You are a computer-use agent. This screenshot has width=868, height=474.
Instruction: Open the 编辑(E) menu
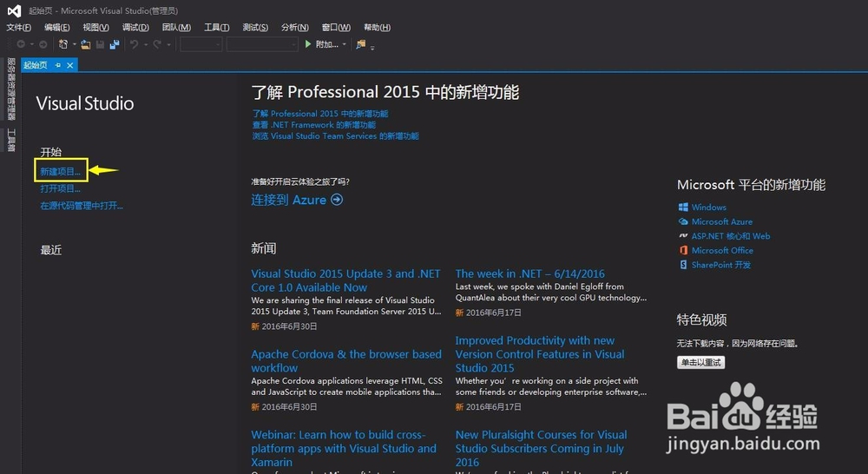56,27
